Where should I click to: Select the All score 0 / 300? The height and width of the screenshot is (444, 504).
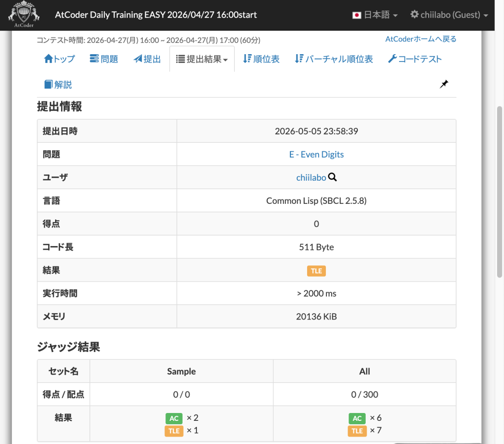point(365,394)
